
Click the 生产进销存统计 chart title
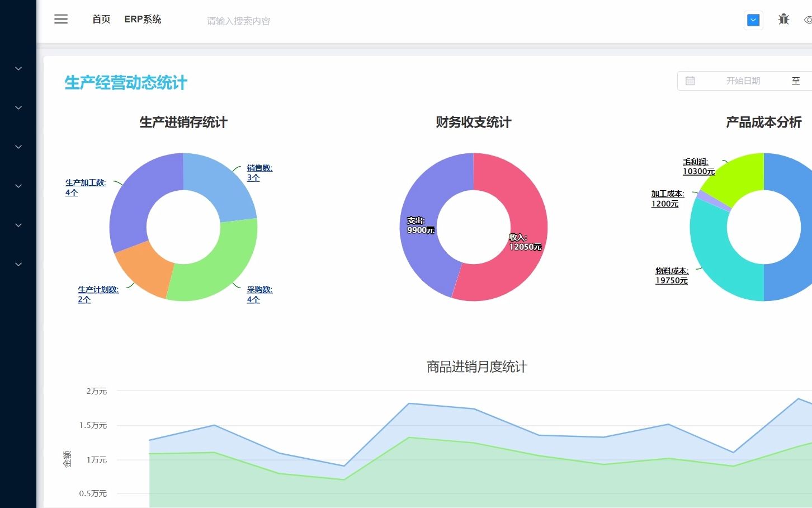[x=183, y=123]
